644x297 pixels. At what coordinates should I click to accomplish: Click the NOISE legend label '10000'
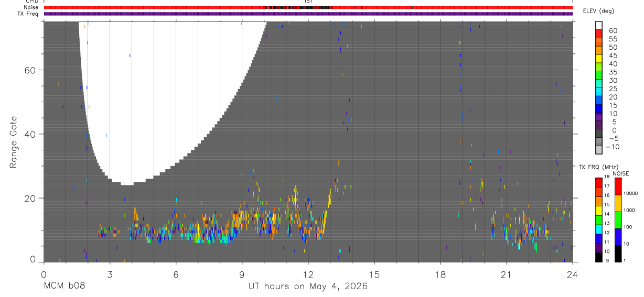(x=630, y=193)
